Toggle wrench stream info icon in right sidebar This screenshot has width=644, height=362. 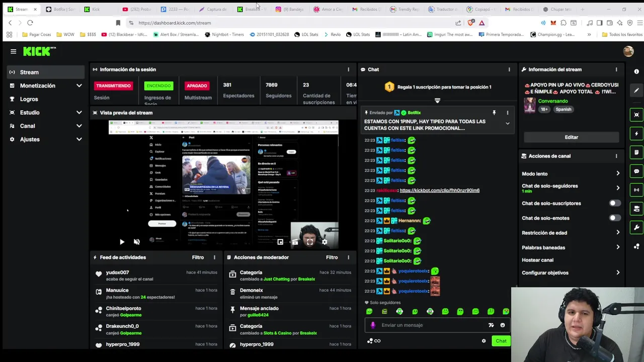(x=636, y=227)
